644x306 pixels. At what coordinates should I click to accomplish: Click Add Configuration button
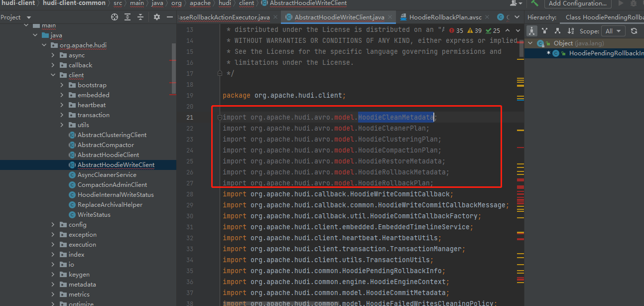tap(578, 3)
